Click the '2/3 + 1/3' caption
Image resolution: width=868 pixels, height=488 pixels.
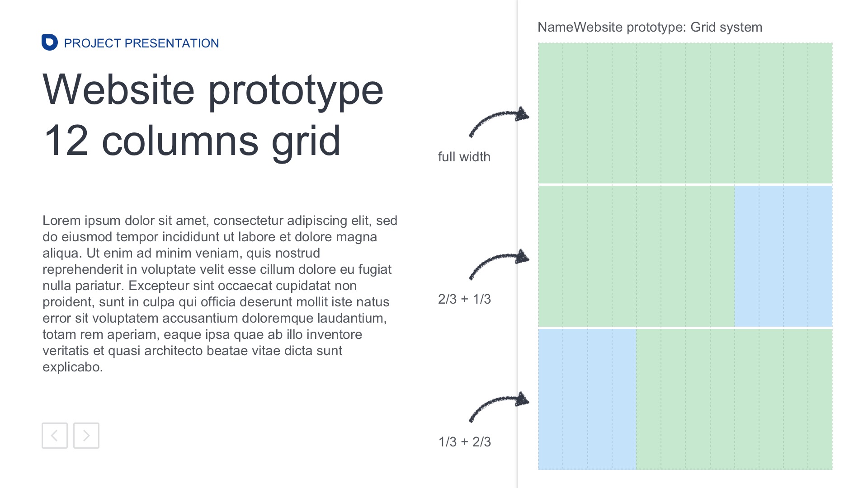464,299
